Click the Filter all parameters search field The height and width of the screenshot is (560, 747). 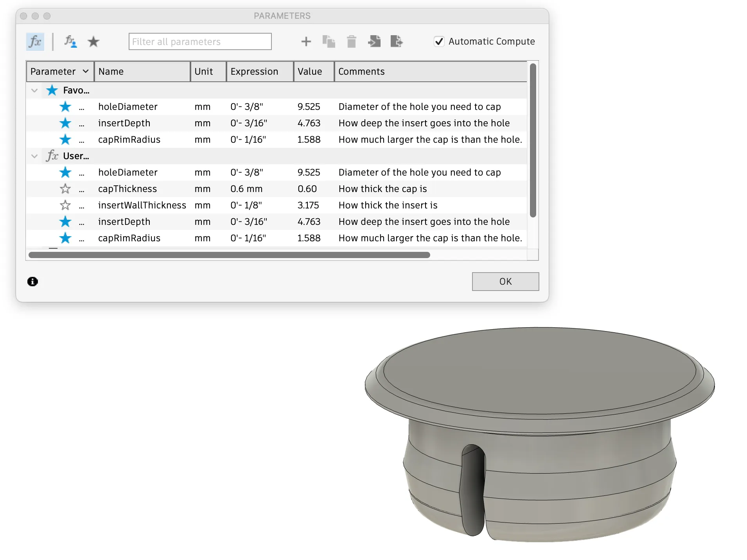pos(200,41)
